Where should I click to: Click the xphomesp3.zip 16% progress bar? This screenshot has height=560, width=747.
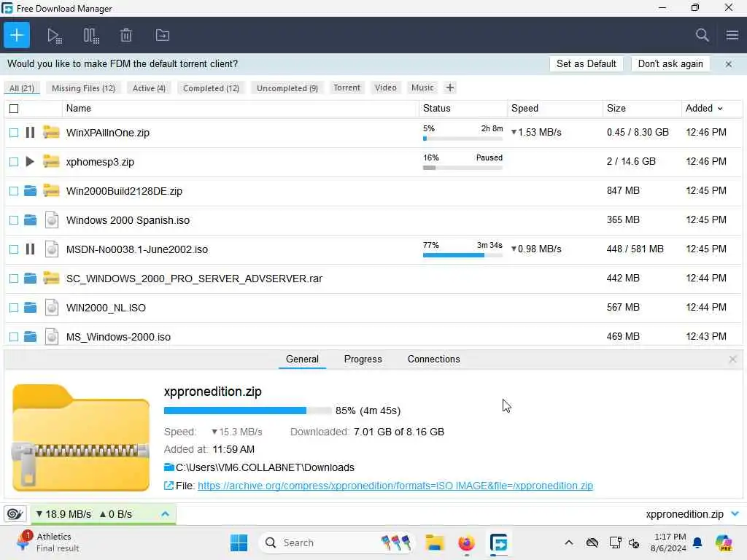462,168
